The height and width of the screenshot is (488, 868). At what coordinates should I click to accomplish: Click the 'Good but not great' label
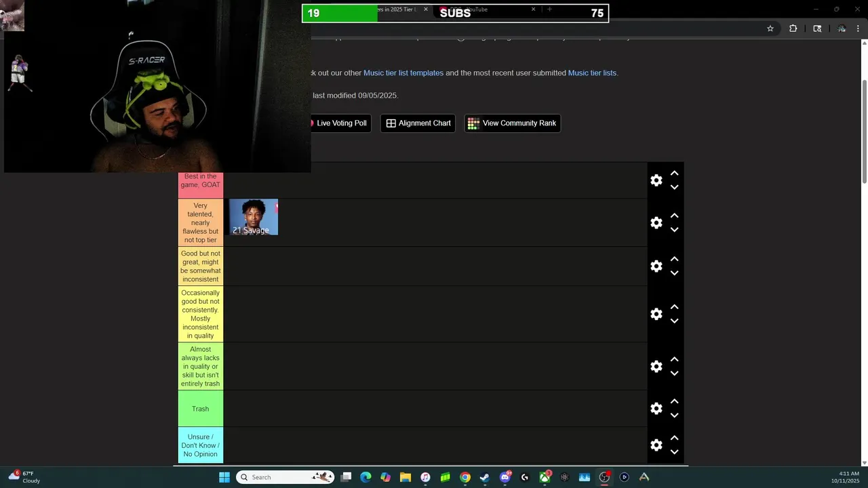pos(201,266)
